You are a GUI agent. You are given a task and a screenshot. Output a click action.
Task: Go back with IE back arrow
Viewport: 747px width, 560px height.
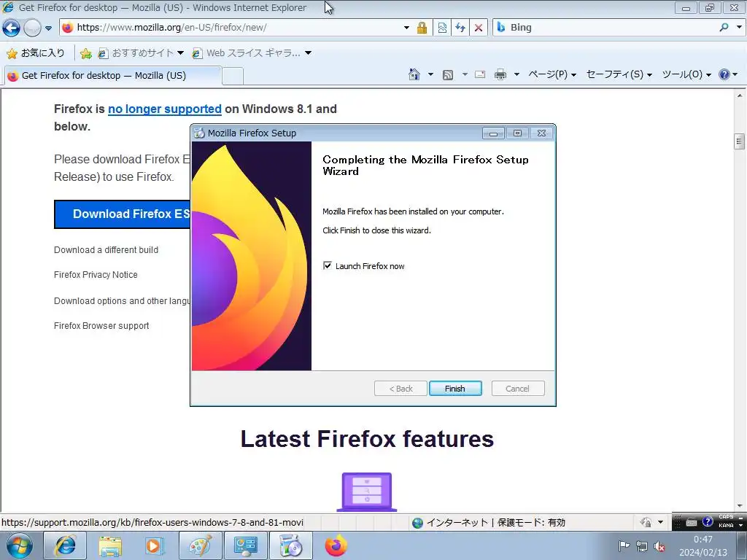click(12, 28)
